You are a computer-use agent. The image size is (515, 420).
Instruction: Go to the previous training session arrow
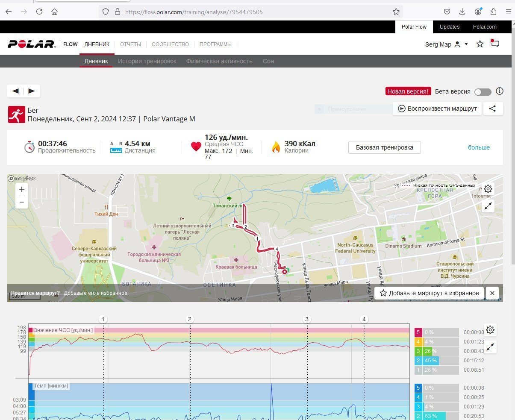pyautogui.click(x=15, y=91)
